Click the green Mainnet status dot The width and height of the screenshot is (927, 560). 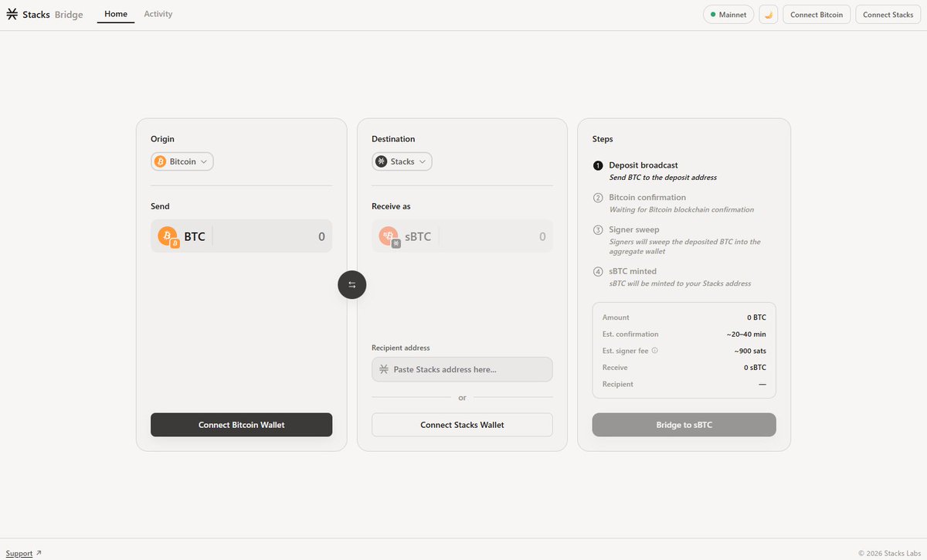[712, 15]
